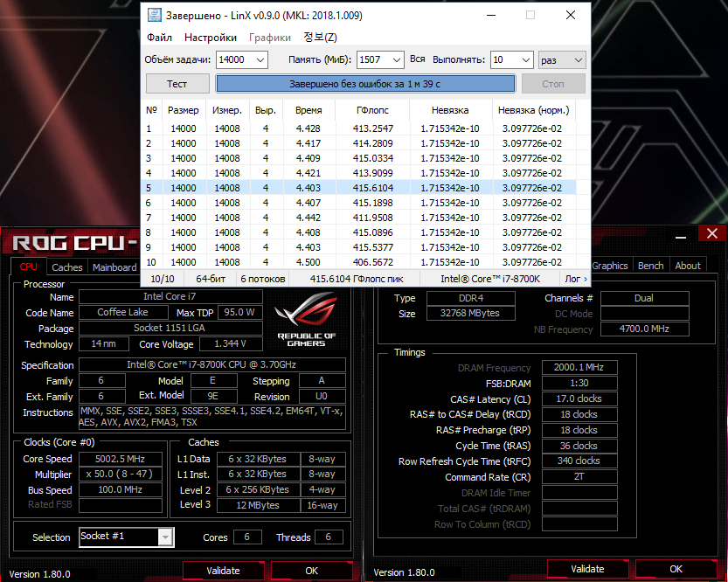728x582 pixels.
Task: Click the Время column header
Action: [x=309, y=110]
